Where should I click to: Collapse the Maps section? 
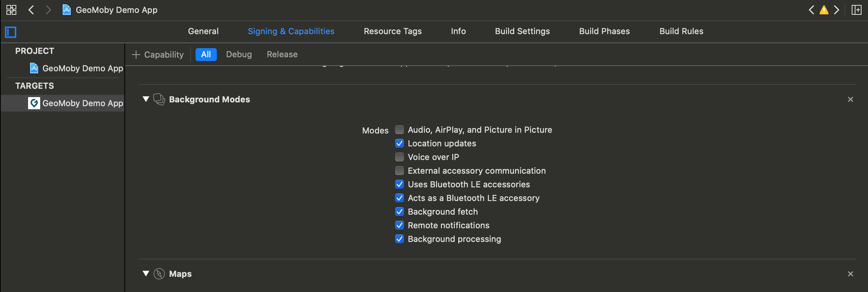[146, 274]
